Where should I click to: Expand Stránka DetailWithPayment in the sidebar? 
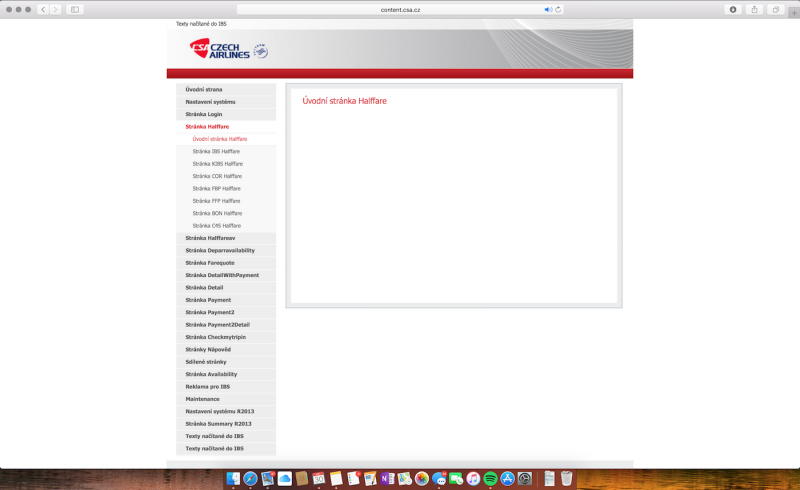(226, 275)
